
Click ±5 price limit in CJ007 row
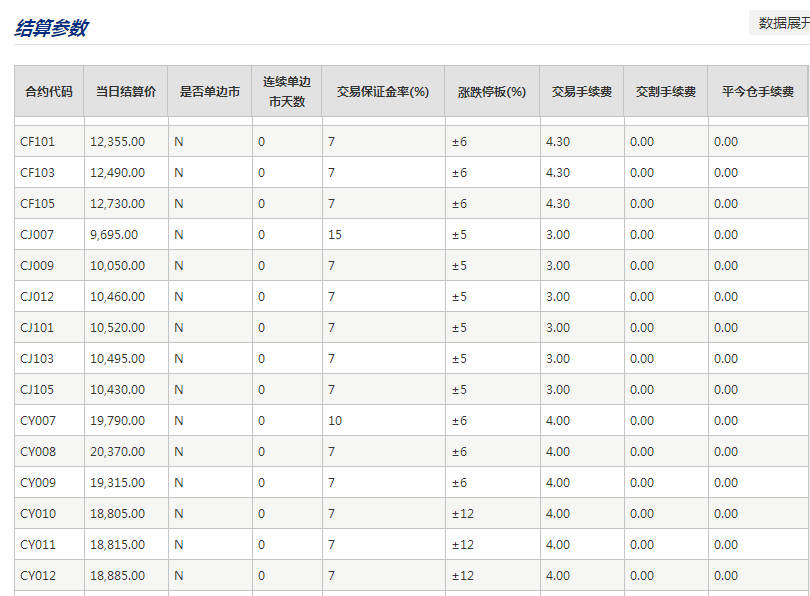click(x=459, y=234)
